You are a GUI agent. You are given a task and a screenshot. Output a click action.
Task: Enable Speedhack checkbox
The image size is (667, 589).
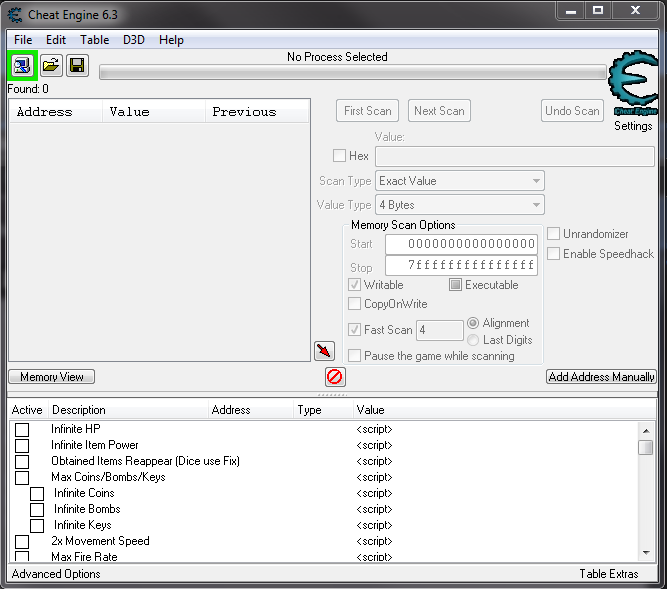coord(553,253)
